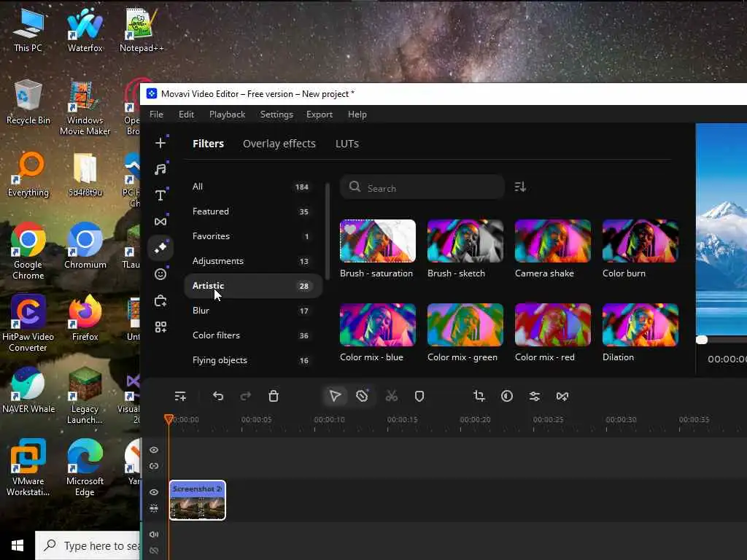Viewport: 747px width, 560px height.
Task: Open the Stickers smiley panel
Action: (160, 274)
